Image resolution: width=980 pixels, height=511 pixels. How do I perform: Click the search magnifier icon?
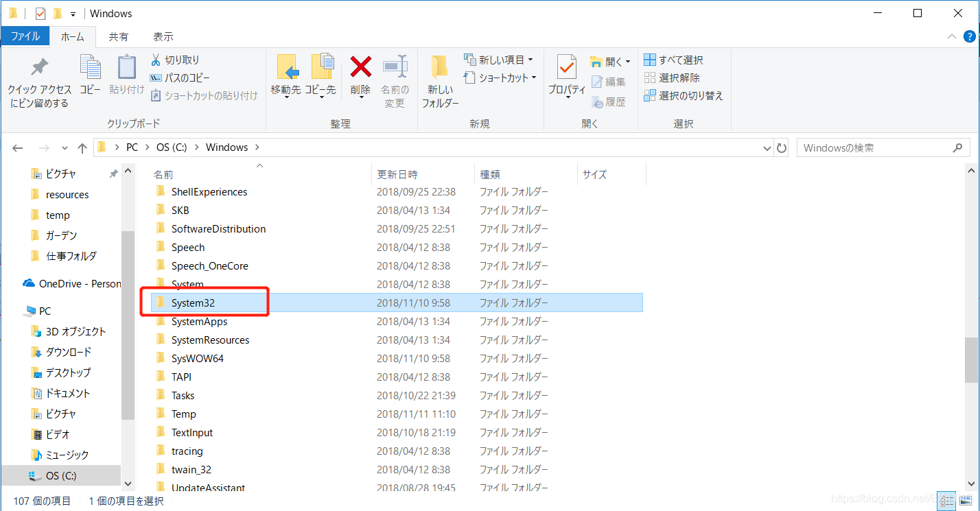pyautogui.click(x=958, y=147)
